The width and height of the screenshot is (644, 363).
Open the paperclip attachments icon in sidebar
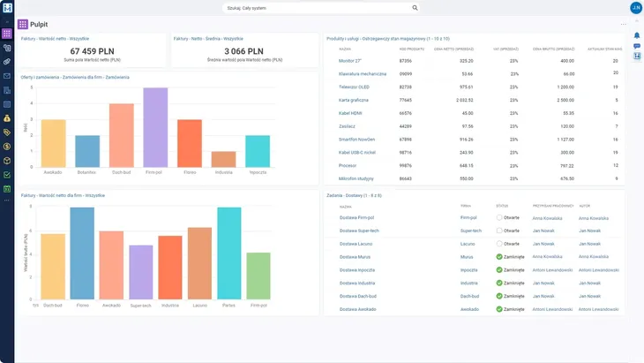(7, 62)
